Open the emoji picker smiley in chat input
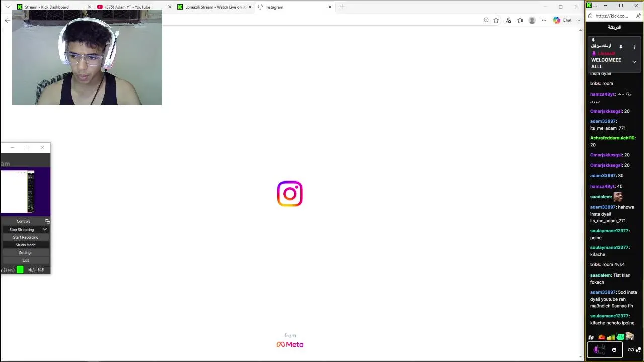 coord(614,350)
